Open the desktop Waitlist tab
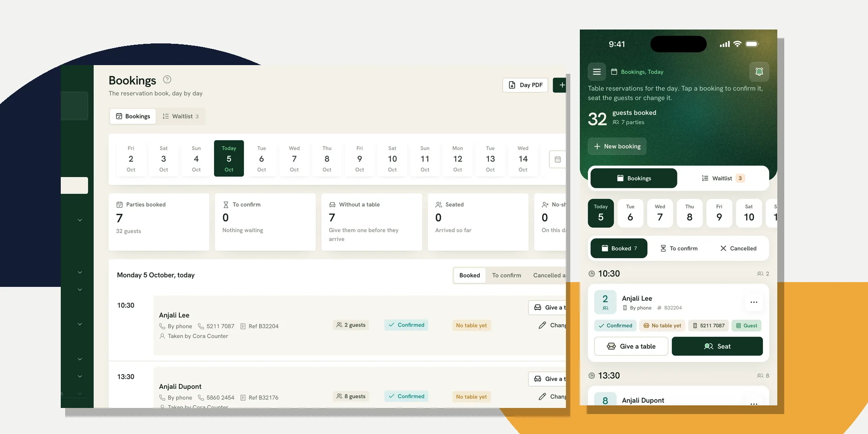The height and width of the screenshot is (434, 868). 181,116
